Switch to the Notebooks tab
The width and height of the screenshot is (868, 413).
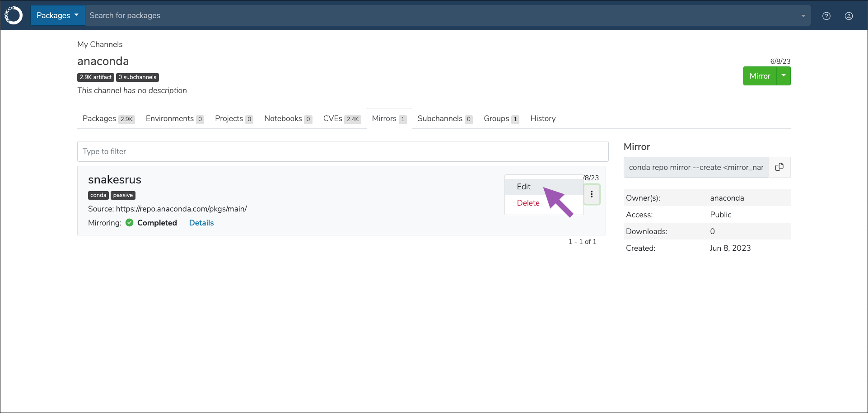click(x=288, y=118)
